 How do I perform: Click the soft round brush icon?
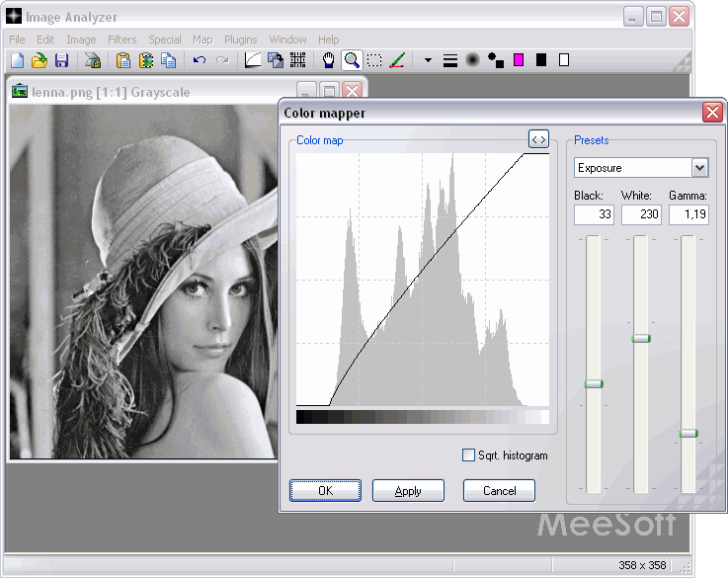[472, 60]
